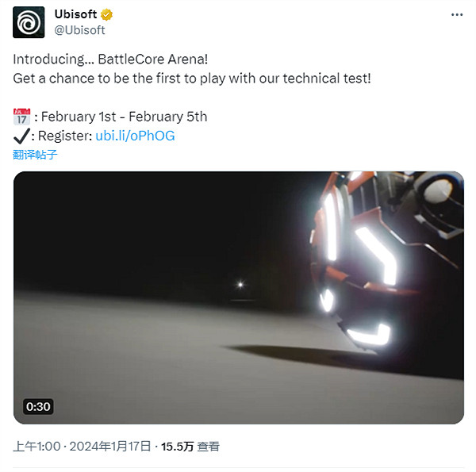The width and height of the screenshot is (476, 472).
Task: Click the 查看 views label
Action: pyautogui.click(x=209, y=447)
